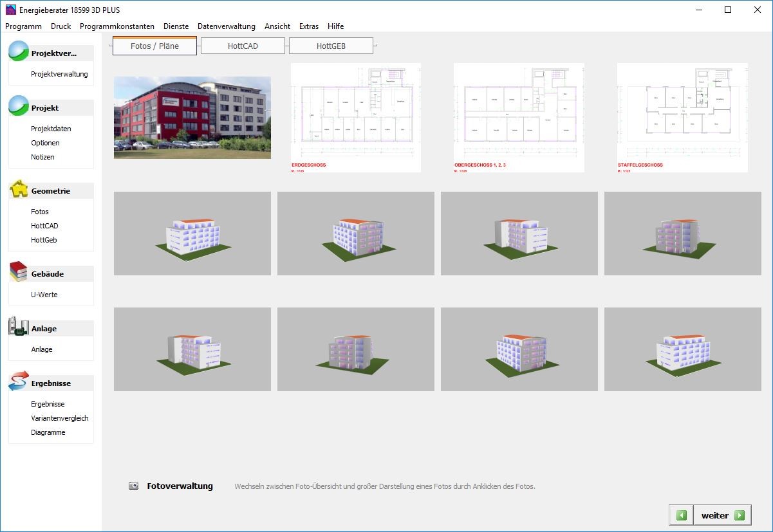Switch to the HottCAD tab
The height and width of the screenshot is (532, 773).
click(243, 45)
